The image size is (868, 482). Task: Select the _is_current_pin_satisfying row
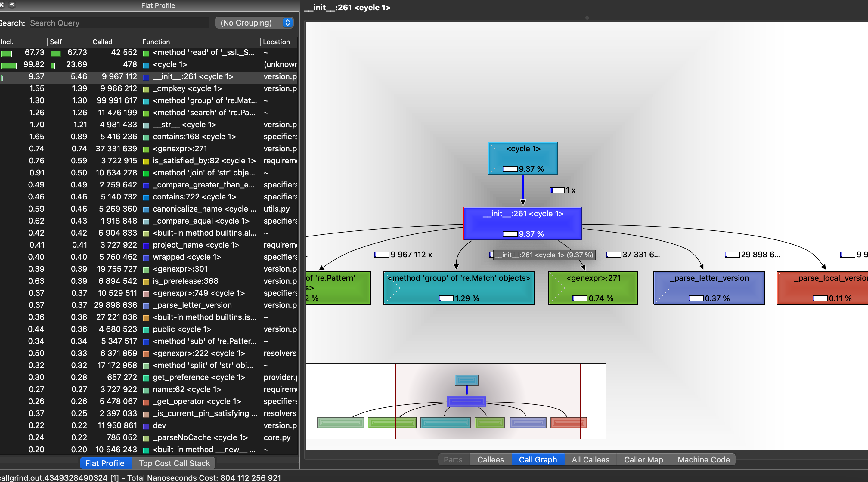click(x=149, y=413)
